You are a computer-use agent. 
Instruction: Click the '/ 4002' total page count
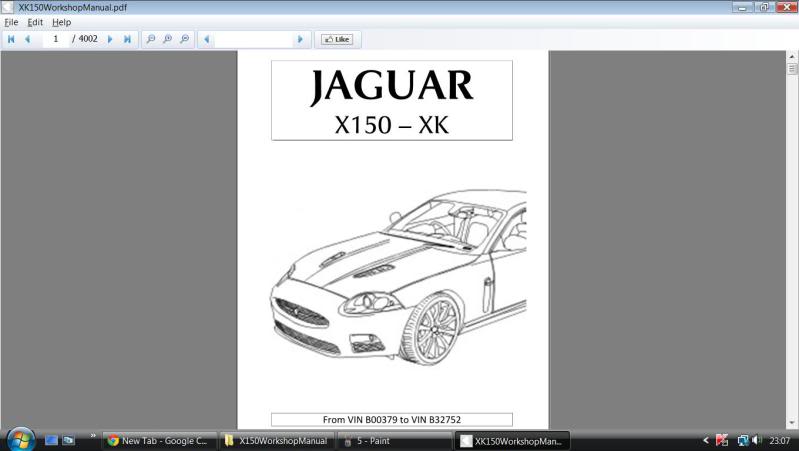[85, 39]
